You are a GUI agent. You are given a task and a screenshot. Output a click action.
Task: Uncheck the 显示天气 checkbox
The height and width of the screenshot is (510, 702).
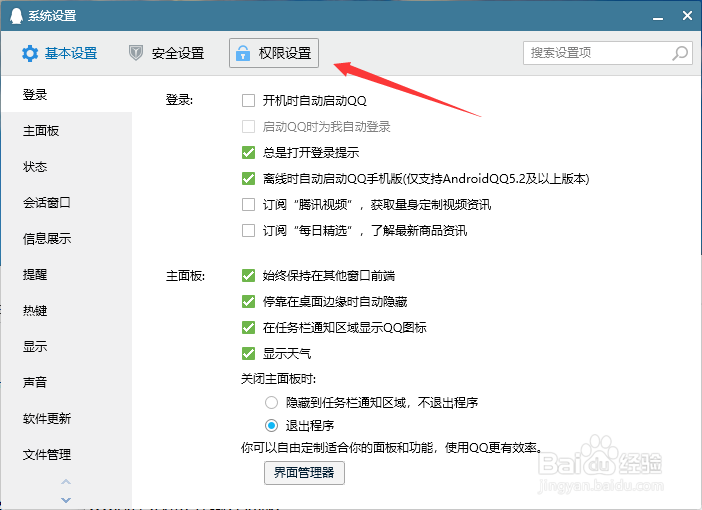[248, 353]
